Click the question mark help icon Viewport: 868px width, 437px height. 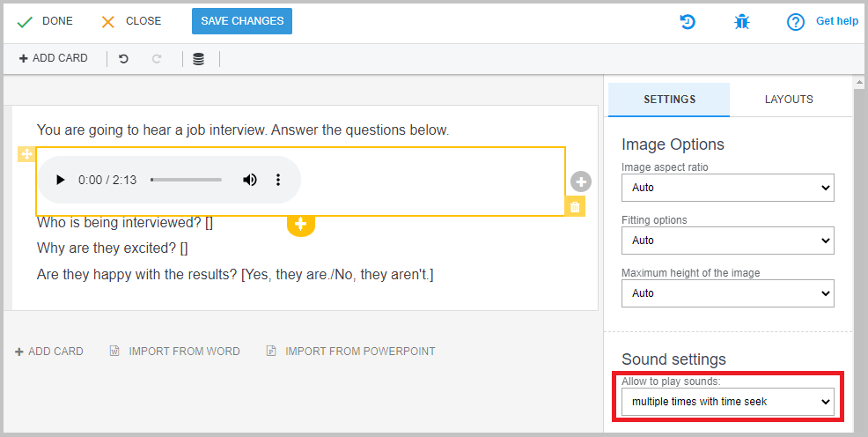coord(796,22)
